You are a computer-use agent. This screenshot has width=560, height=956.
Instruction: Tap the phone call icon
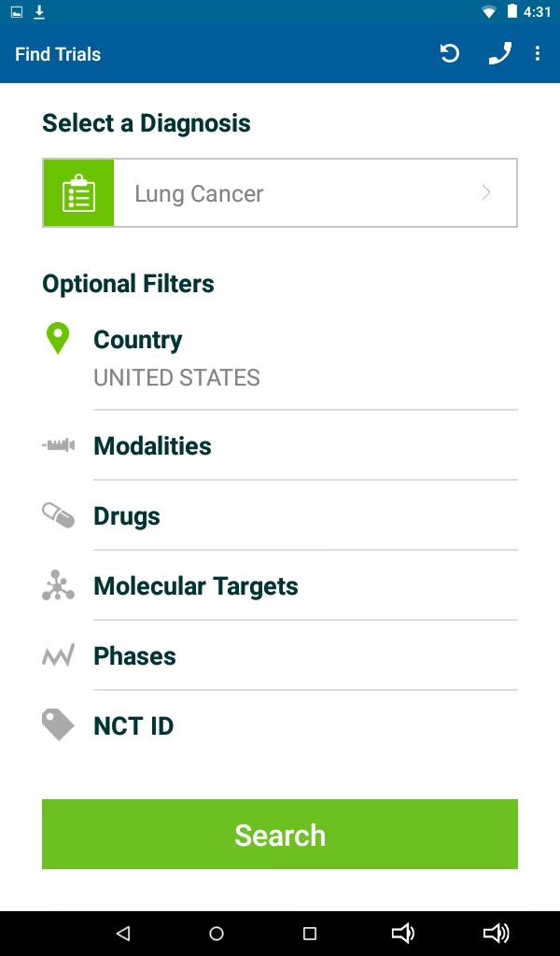click(499, 53)
